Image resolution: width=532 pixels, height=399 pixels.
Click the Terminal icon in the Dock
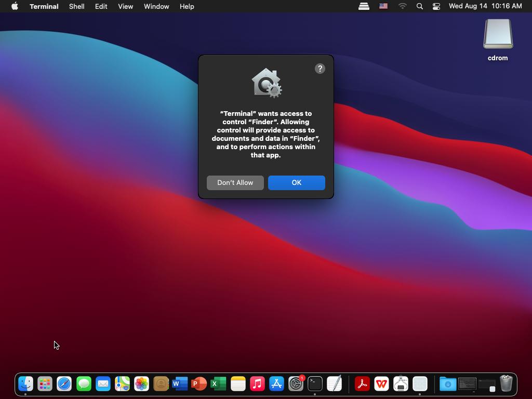pyautogui.click(x=315, y=384)
